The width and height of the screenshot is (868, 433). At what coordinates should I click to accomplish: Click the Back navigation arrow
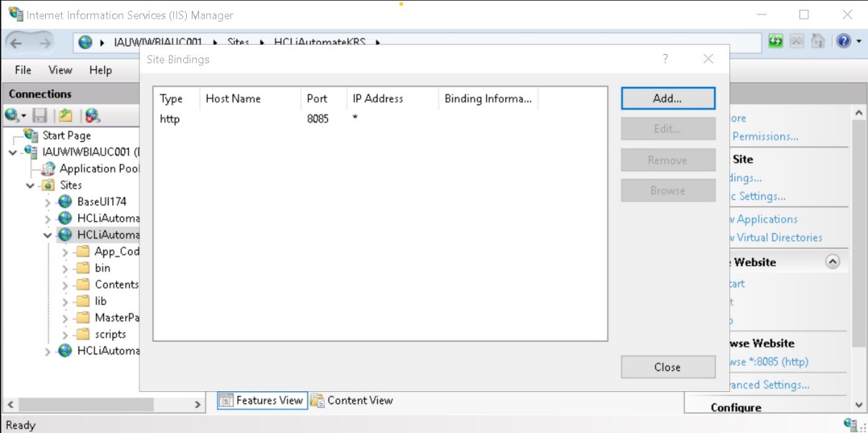tap(17, 43)
